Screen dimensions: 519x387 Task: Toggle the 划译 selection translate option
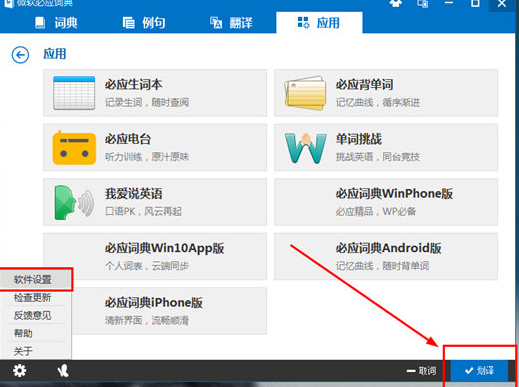(x=479, y=370)
